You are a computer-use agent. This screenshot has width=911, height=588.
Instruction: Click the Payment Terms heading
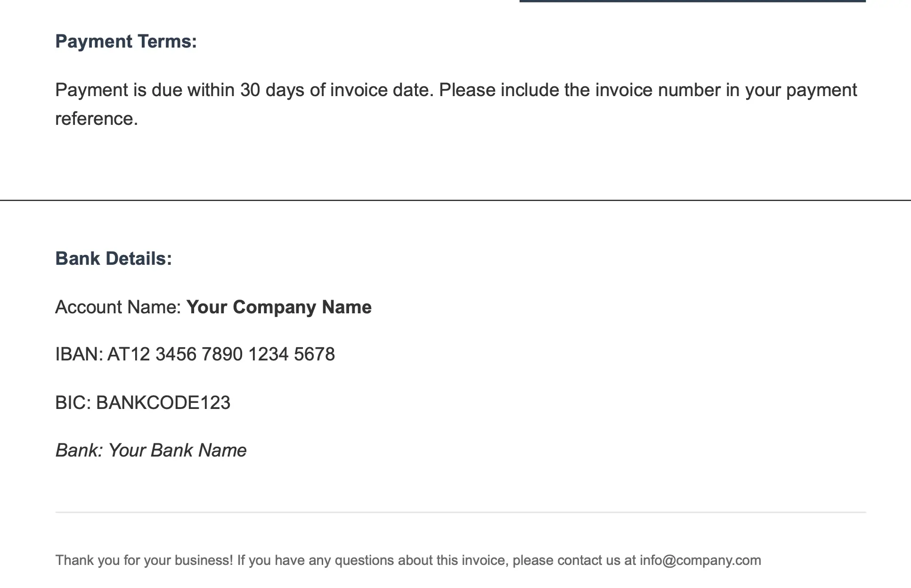coord(126,41)
